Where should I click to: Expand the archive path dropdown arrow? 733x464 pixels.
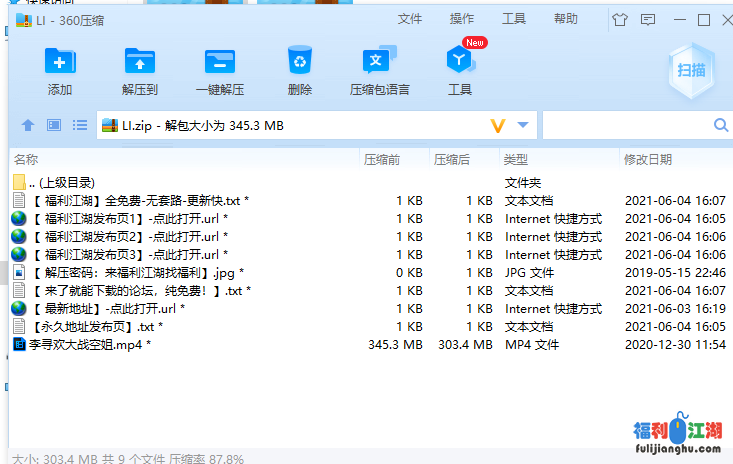pyautogui.click(x=523, y=126)
